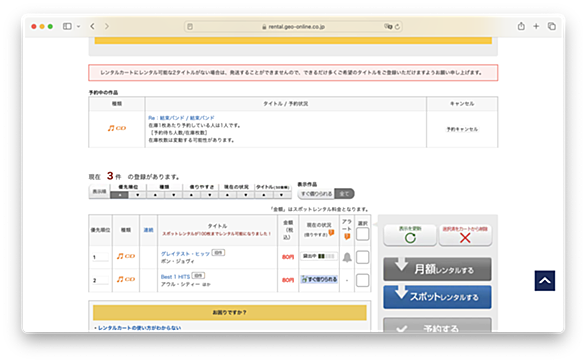Sort 優先順位 descending with down arrow
Screen dimensions: 586x362
138,195
